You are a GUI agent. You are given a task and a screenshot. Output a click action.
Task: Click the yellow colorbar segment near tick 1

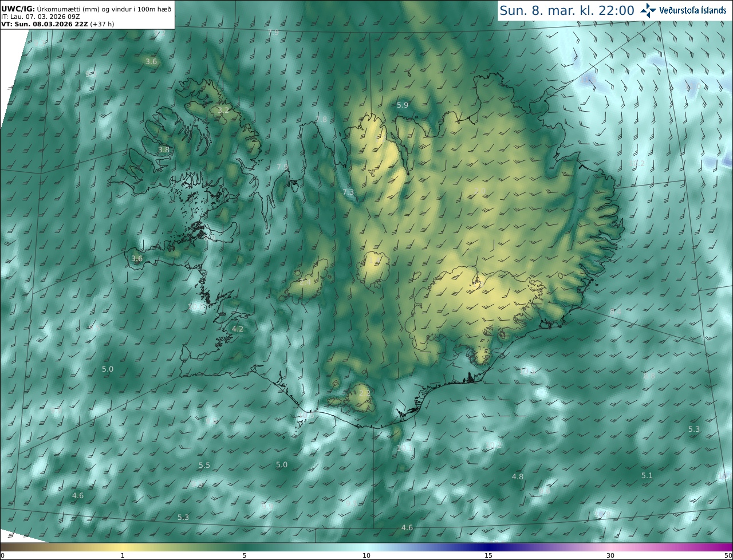[x=123, y=547]
